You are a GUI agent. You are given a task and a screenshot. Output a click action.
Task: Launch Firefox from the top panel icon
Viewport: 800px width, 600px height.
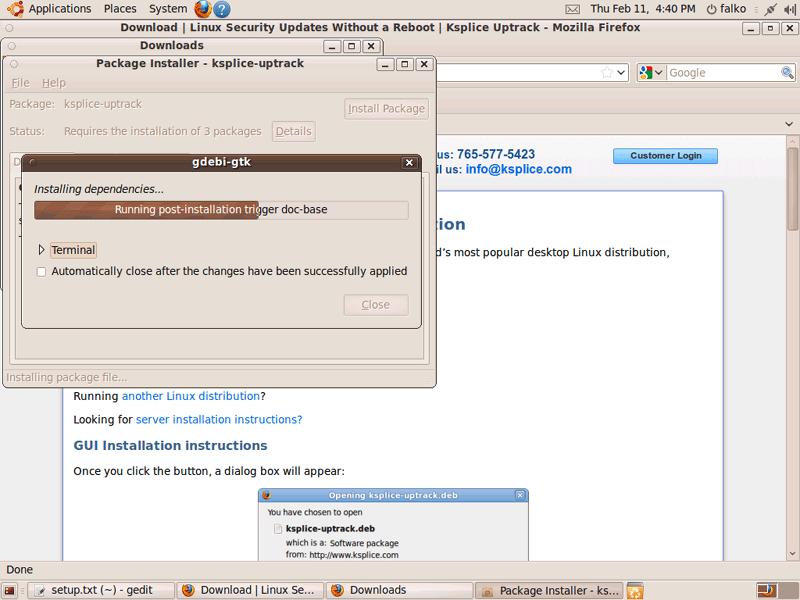click(203, 9)
